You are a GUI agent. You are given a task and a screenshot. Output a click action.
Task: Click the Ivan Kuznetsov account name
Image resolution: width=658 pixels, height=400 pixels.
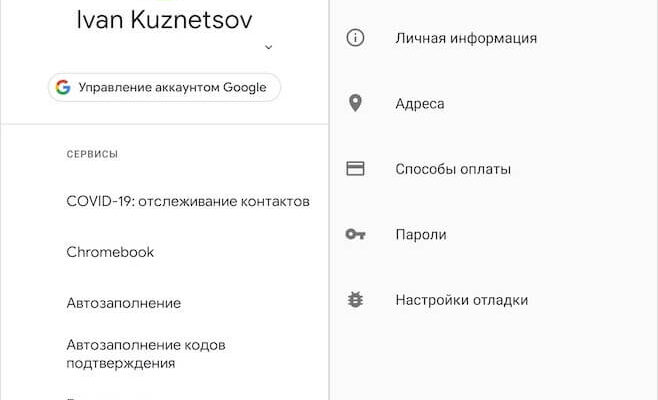pyautogui.click(x=164, y=19)
